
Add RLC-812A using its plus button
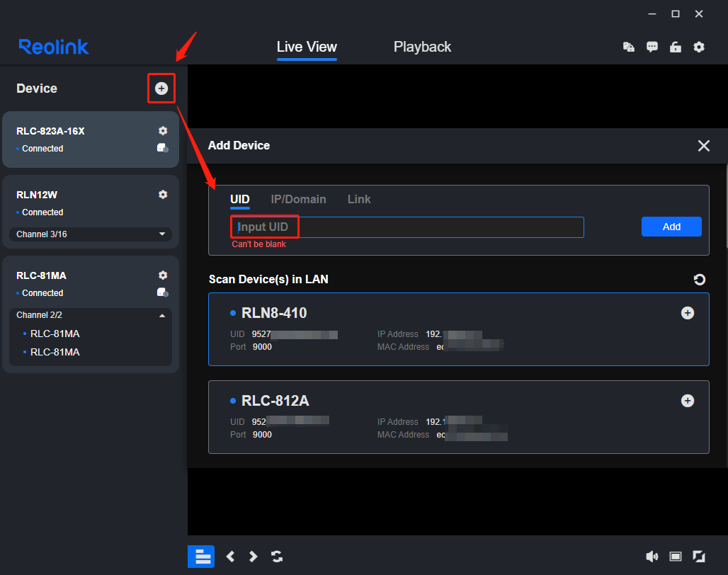688,400
